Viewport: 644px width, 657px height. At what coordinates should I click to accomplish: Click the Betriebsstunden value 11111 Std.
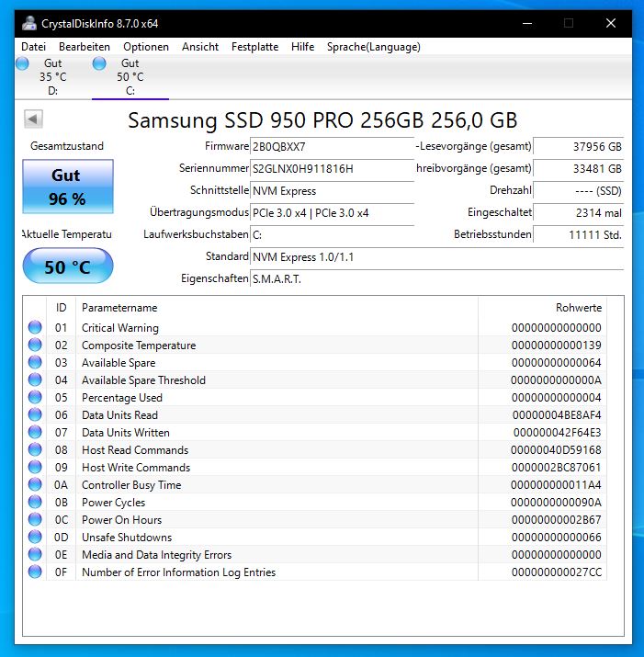(x=578, y=235)
